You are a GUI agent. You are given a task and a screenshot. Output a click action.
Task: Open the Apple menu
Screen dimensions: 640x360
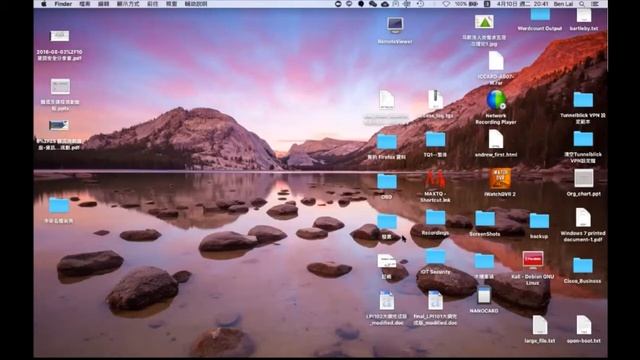pyautogui.click(x=44, y=4)
